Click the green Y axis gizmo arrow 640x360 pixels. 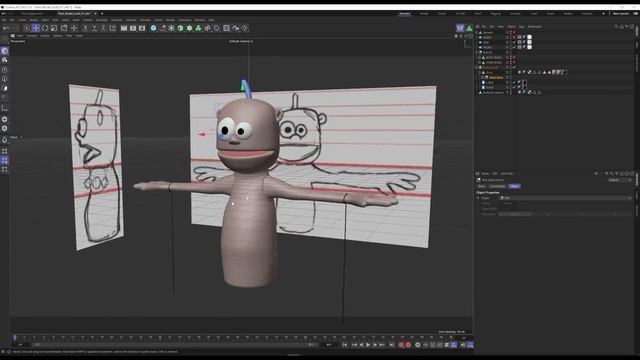(x=244, y=86)
